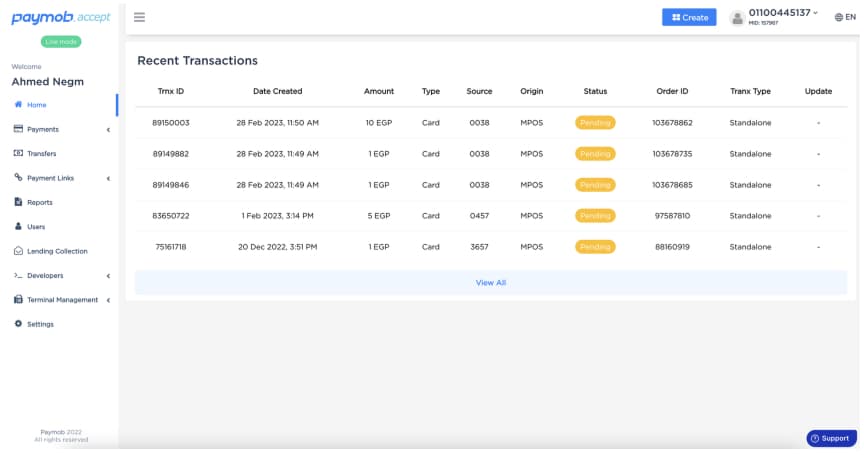Screen dimensions: 864x455
Task: Click date 28 Feb 2023, 11:50 AM
Action: (278, 123)
